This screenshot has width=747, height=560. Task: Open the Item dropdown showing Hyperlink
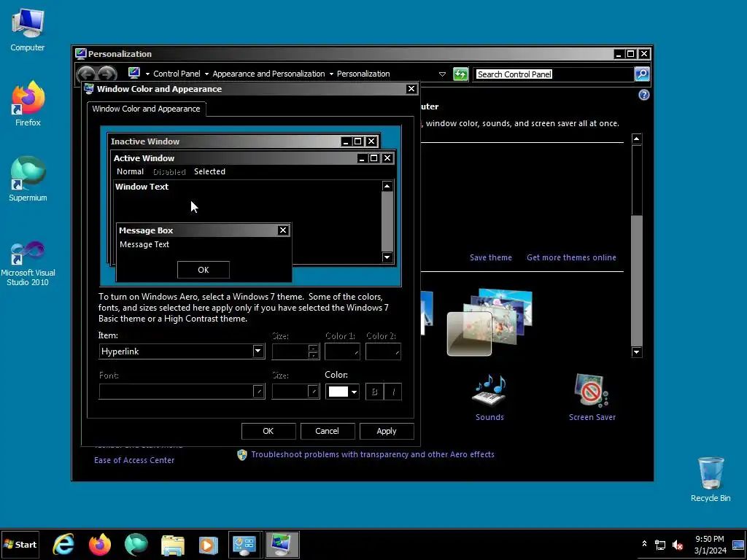pyautogui.click(x=182, y=351)
